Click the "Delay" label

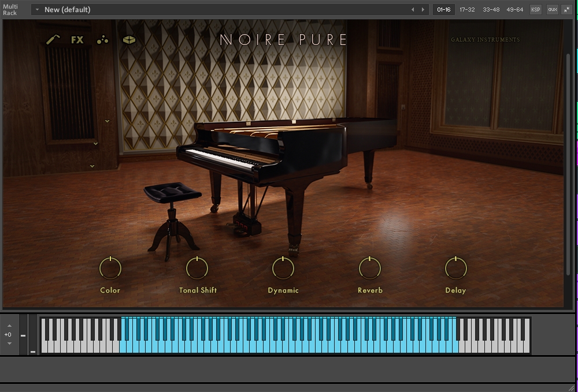pos(455,290)
